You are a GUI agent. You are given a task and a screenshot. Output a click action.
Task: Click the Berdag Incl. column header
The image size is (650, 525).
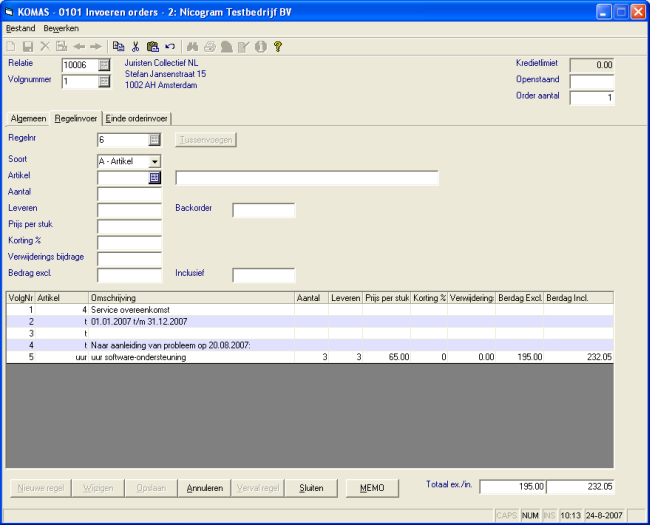(579, 298)
